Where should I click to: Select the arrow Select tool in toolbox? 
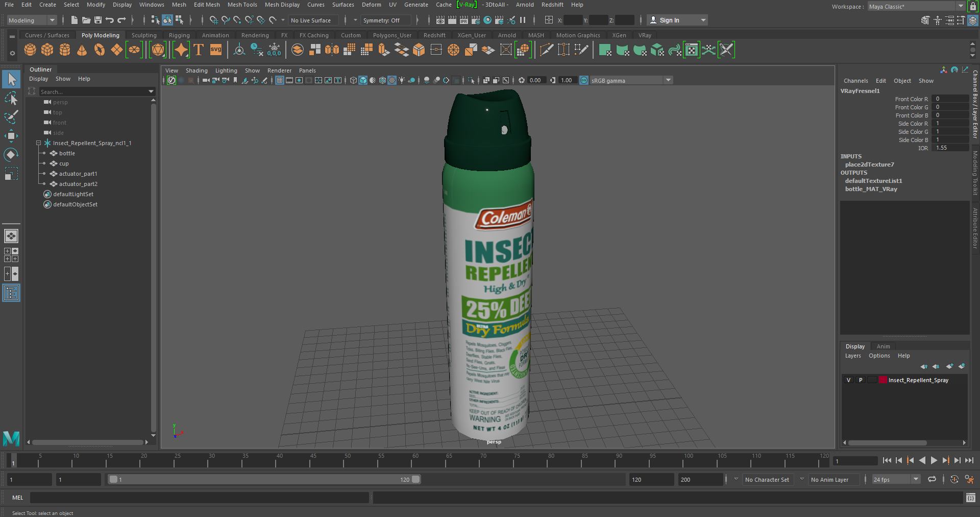(11, 79)
